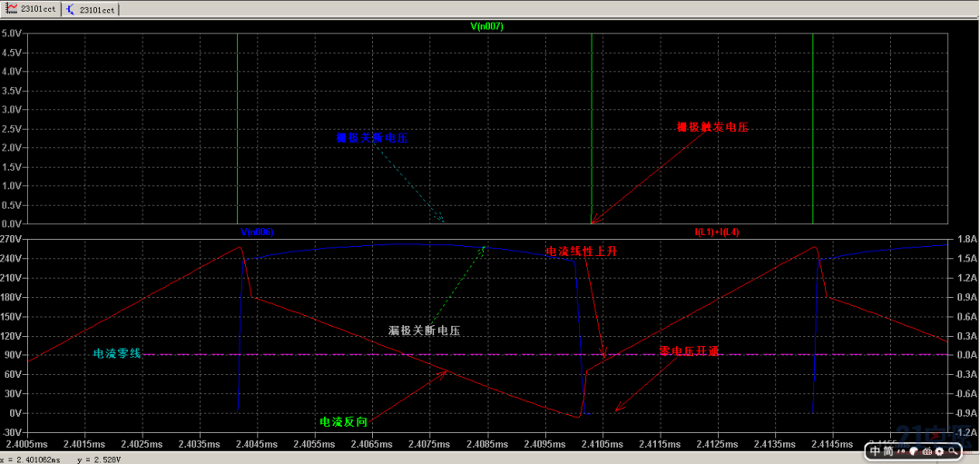
Task: Toggle the half-moon full/half-width icon
Action: coord(913,451)
